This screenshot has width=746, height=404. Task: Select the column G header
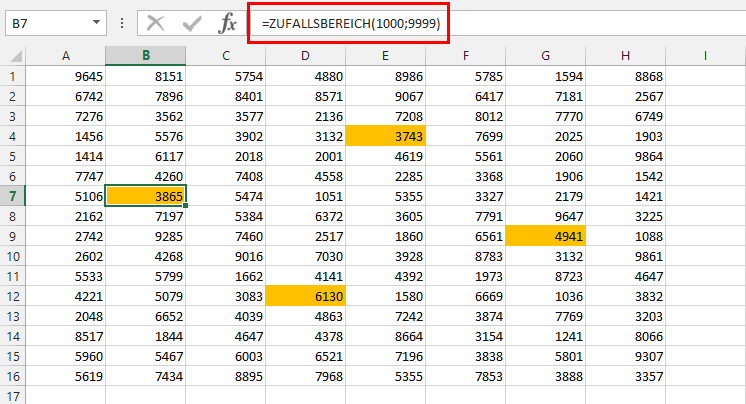click(546, 55)
